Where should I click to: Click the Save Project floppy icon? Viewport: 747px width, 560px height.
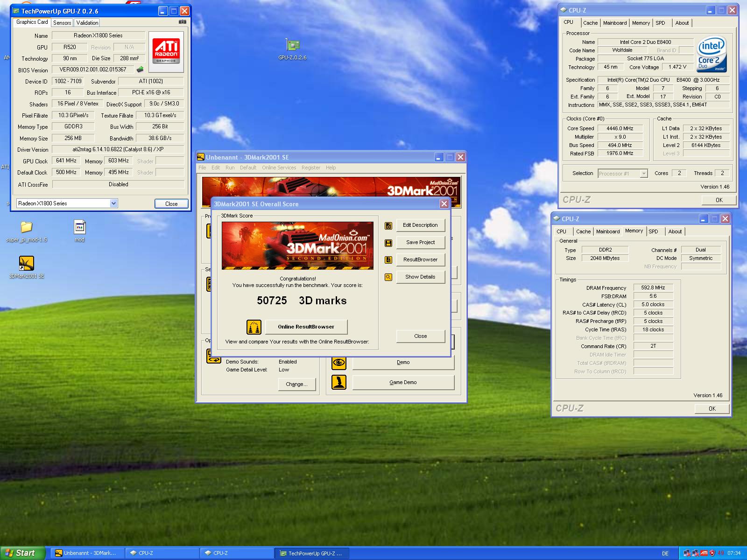[x=388, y=243]
